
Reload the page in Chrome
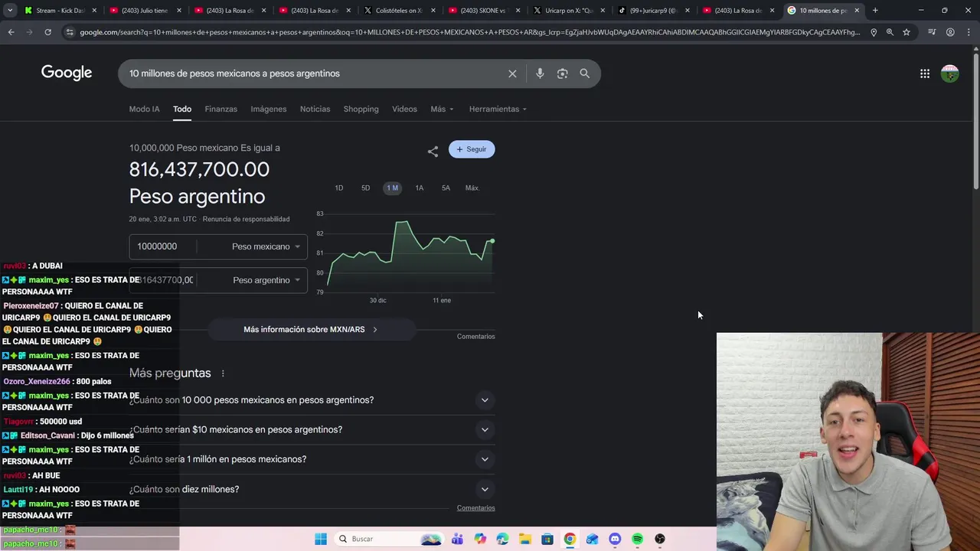(x=47, y=32)
